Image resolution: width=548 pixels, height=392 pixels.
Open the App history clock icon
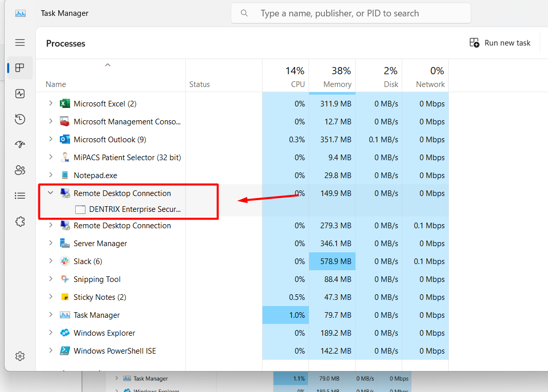point(20,119)
